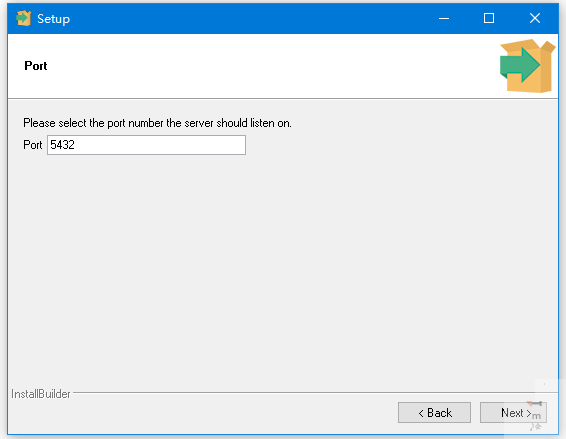Close the Setup window
Image resolution: width=566 pixels, height=439 pixels.
click(535, 18)
